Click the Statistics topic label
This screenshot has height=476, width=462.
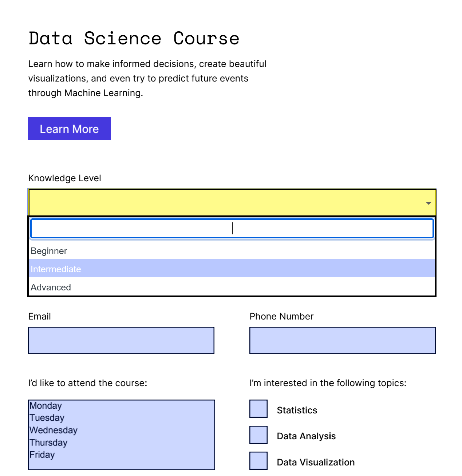297,410
